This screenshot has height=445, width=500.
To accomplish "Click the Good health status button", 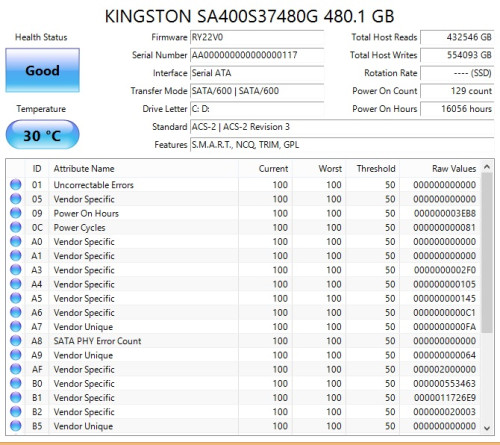I will (x=42, y=70).
